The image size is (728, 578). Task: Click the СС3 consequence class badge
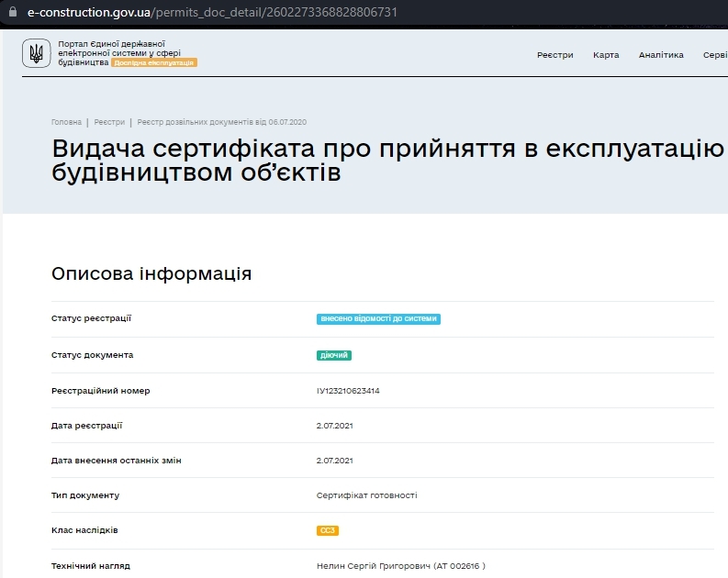[328, 530]
